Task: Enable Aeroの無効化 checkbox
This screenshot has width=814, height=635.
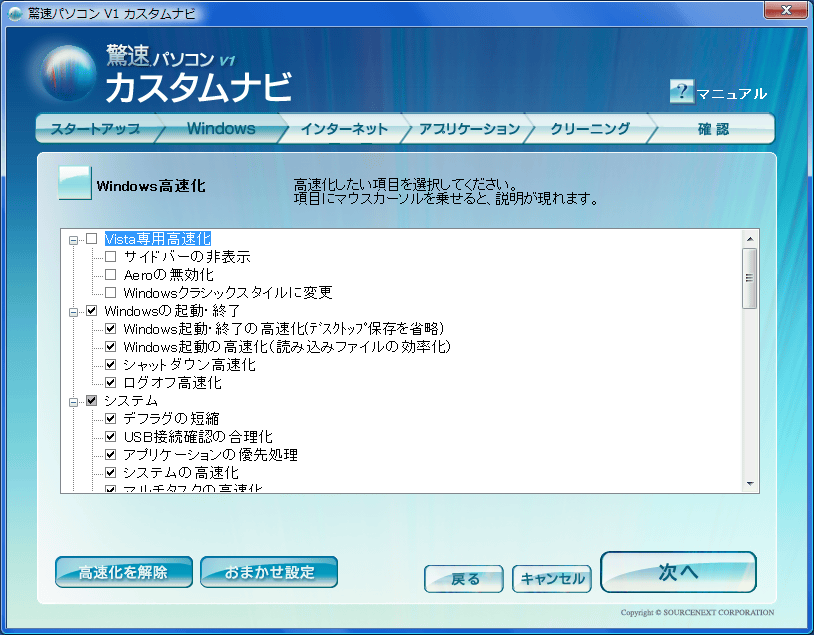Action: (110, 274)
